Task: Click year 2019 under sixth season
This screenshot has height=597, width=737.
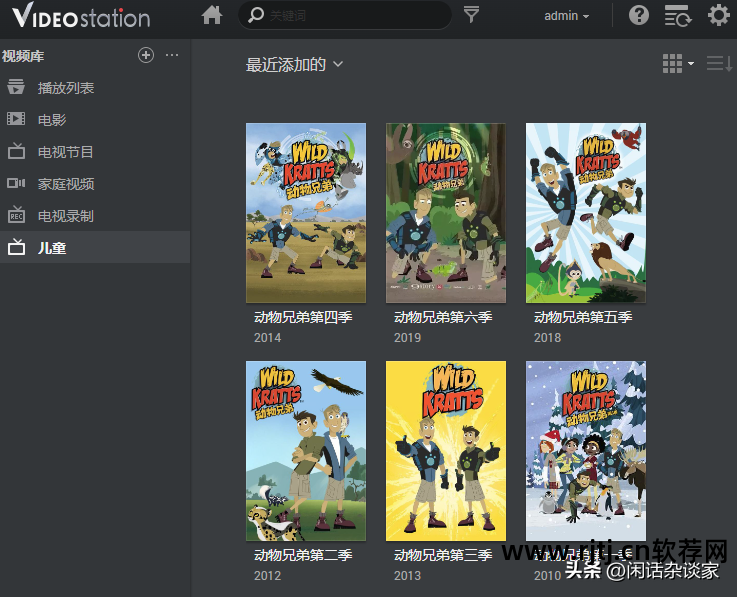Action: pyautogui.click(x=408, y=338)
